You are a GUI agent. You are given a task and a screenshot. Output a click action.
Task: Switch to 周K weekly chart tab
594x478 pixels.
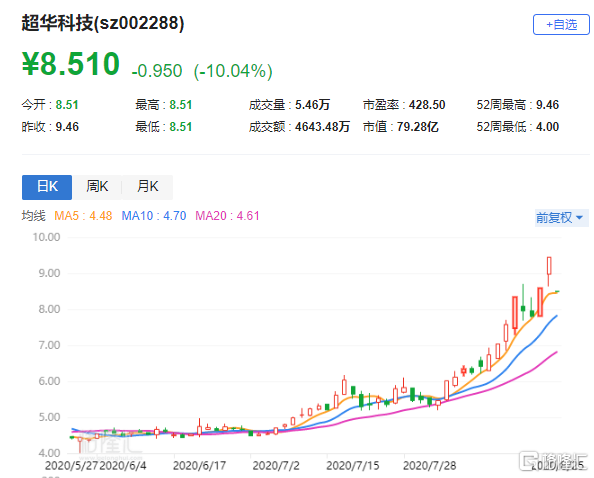click(97, 187)
